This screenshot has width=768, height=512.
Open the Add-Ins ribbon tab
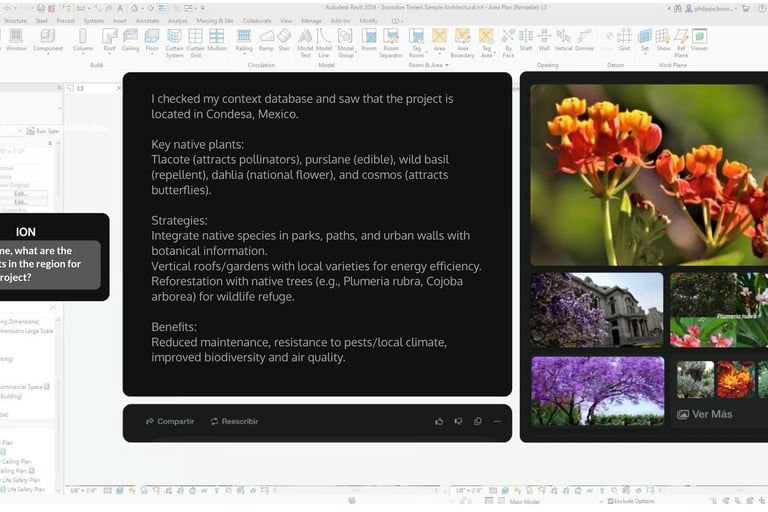[x=341, y=21]
